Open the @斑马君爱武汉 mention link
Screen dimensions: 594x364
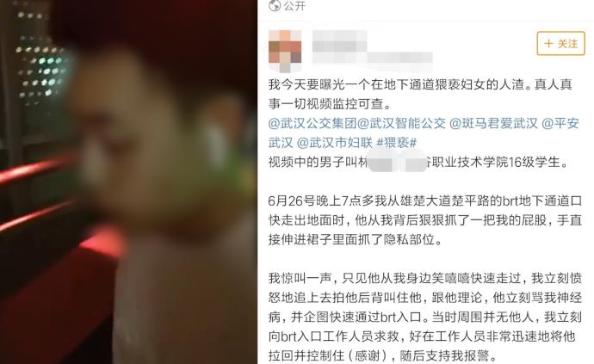(x=493, y=123)
